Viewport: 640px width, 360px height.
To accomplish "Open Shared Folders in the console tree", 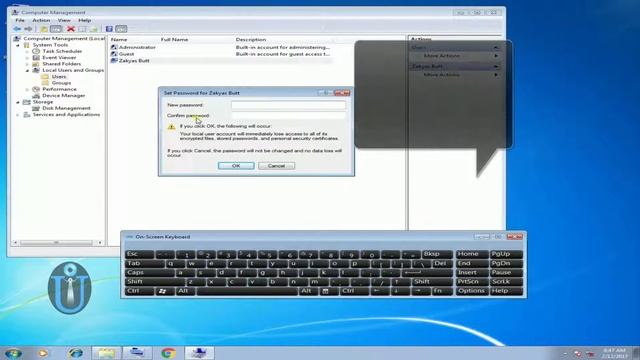I will [62, 64].
